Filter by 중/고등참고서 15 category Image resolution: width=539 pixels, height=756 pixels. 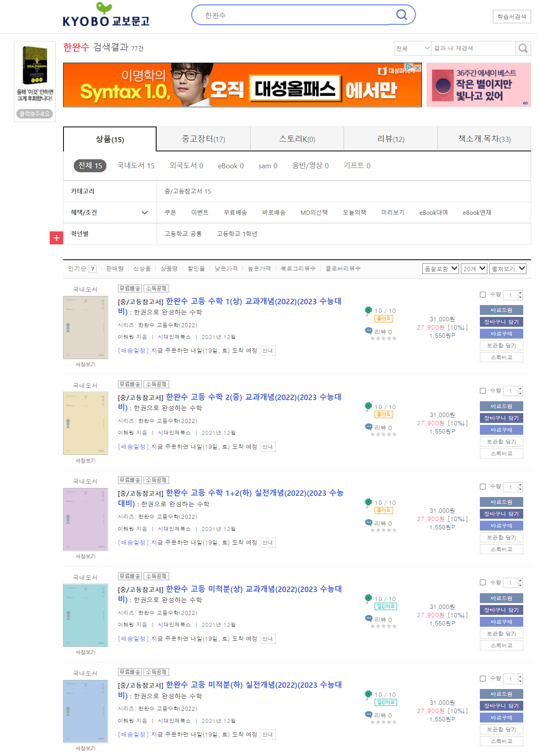point(188,191)
